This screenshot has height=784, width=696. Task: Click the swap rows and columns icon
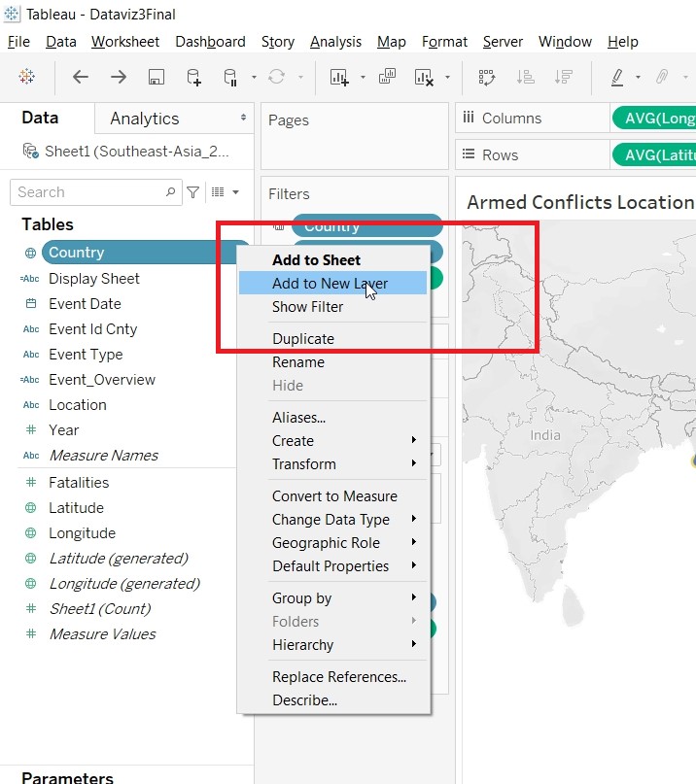click(487, 77)
